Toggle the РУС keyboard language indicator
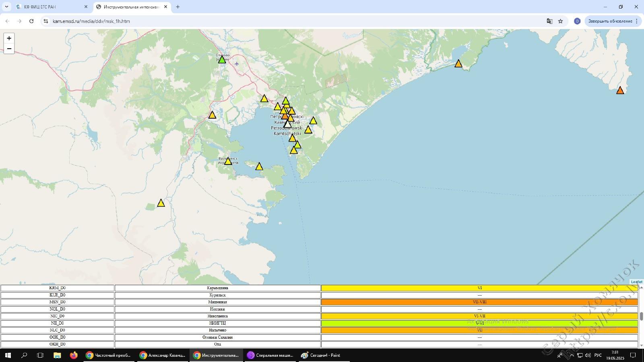This screenshot has width=644, height=362. tap(598, 356)
